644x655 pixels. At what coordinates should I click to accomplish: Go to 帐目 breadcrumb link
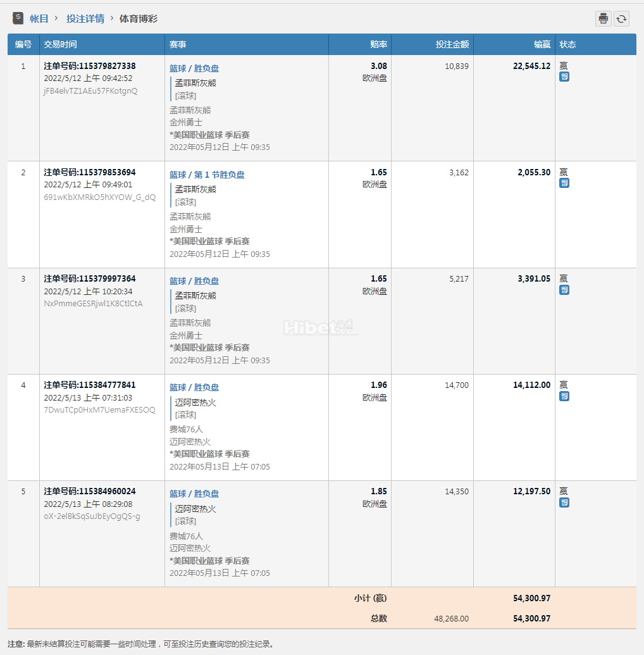[x=39, y=19]
